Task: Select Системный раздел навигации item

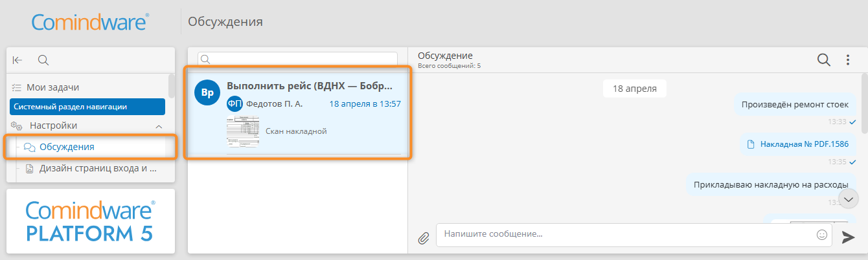Action: point(87,107)
